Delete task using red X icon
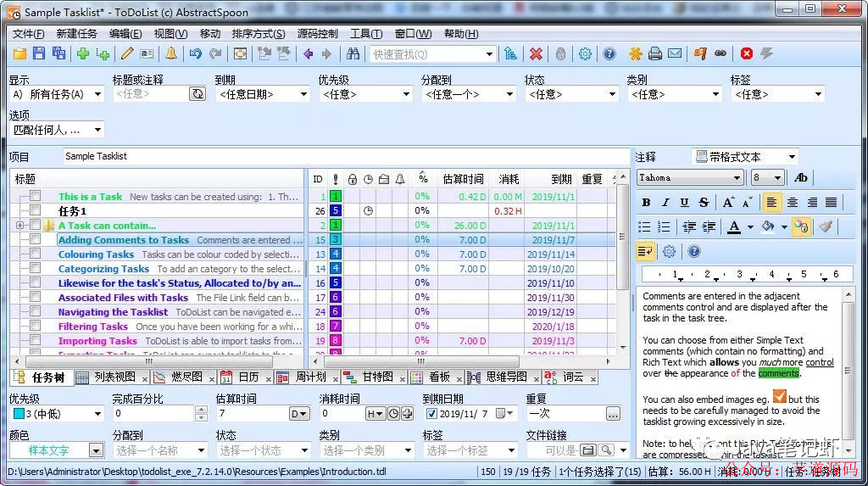 (536, 53)
